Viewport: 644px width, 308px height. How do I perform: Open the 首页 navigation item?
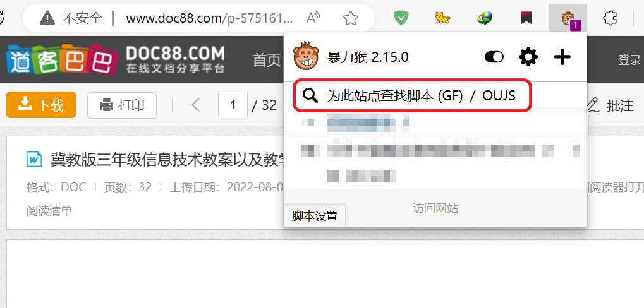(267, 60)
